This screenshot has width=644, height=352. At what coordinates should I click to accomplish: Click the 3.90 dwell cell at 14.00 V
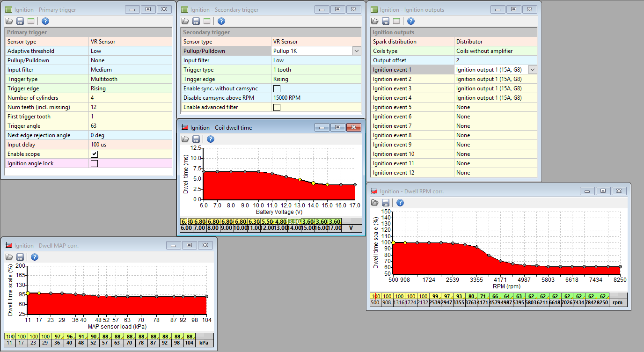[293, 222]
